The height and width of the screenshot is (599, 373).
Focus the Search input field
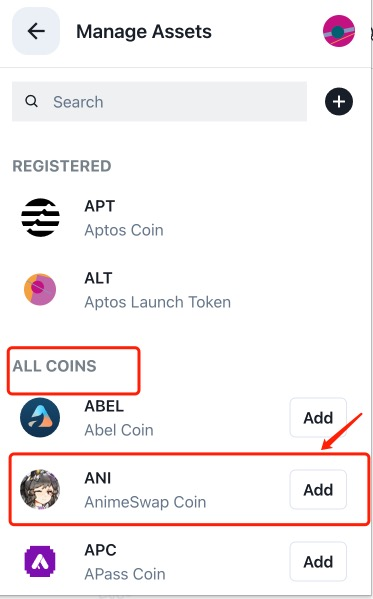click(x=159, y=102)
